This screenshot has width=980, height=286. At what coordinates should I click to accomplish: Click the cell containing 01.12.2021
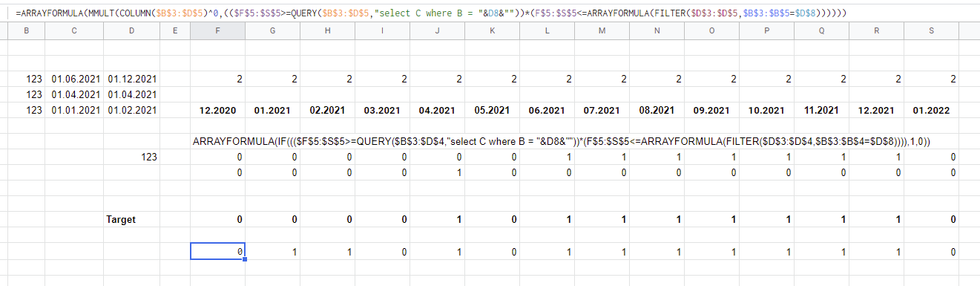coord(131,79)
